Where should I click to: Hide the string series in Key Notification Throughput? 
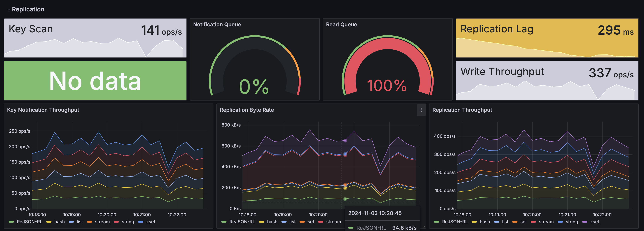pos(128,222)
